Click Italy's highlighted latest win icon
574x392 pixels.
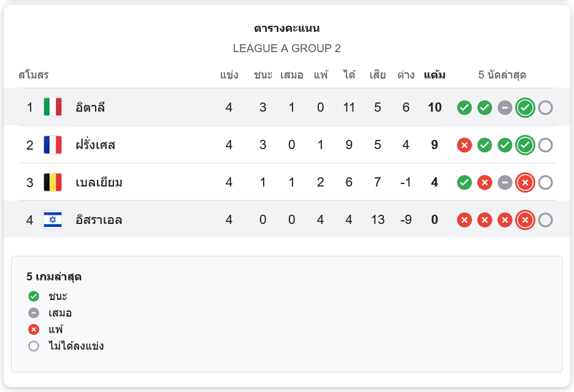pos(525,108)
